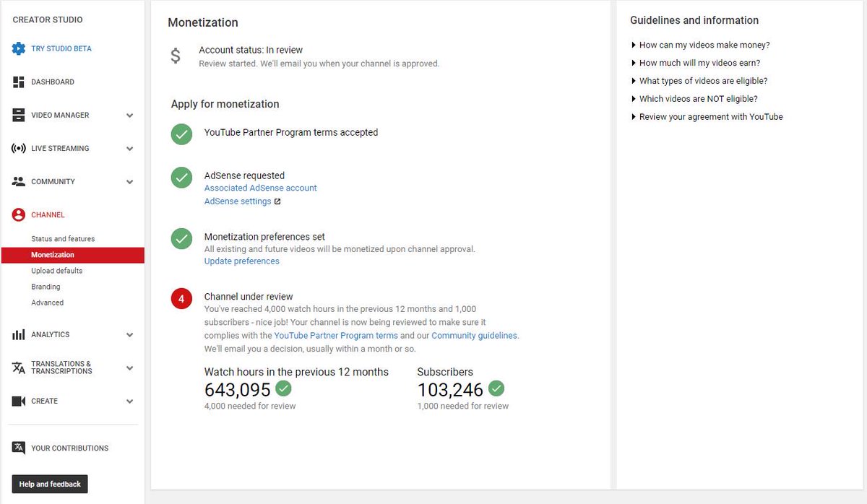This screenshot has width=867, height=504.
Task: Click the 103,246 subscribers value
Action: (x=450, y=390)
